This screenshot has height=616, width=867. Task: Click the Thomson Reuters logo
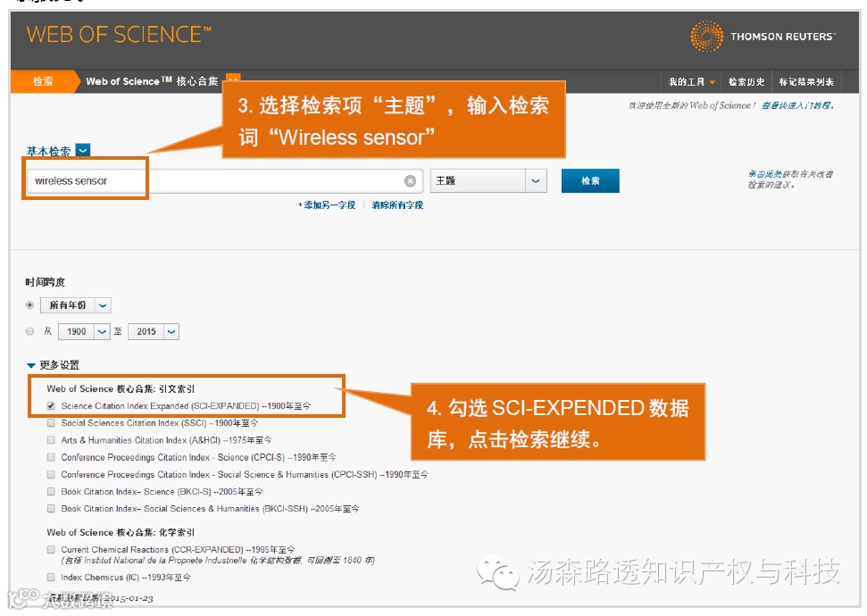(x=763, y=37)
